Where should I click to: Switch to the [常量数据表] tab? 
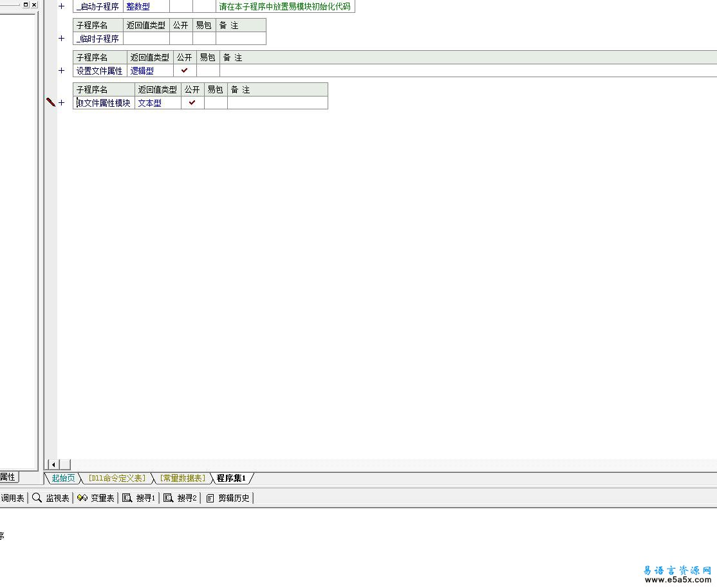tap(182, 478)
